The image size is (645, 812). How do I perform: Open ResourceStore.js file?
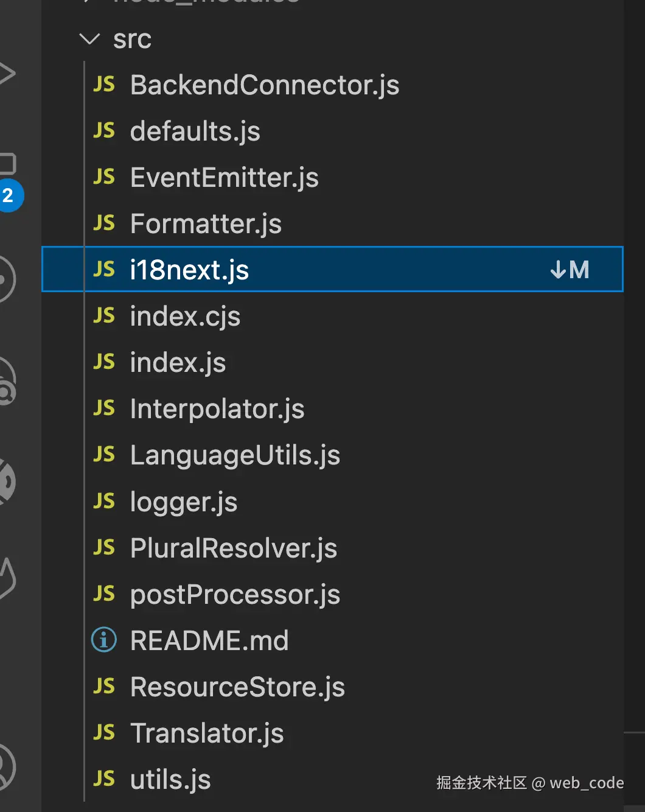(237, 687)
